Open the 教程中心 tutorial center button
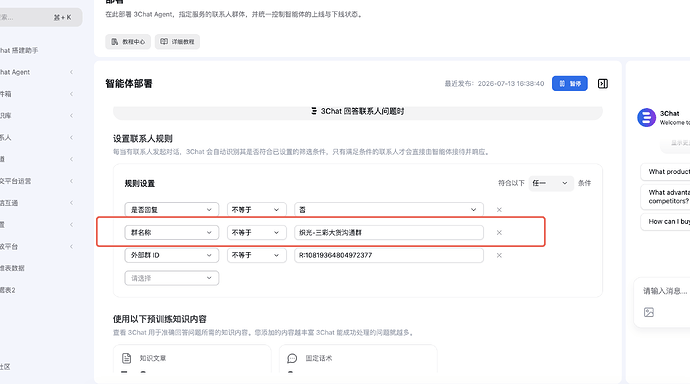690x384 pixels. pos(128,42)
